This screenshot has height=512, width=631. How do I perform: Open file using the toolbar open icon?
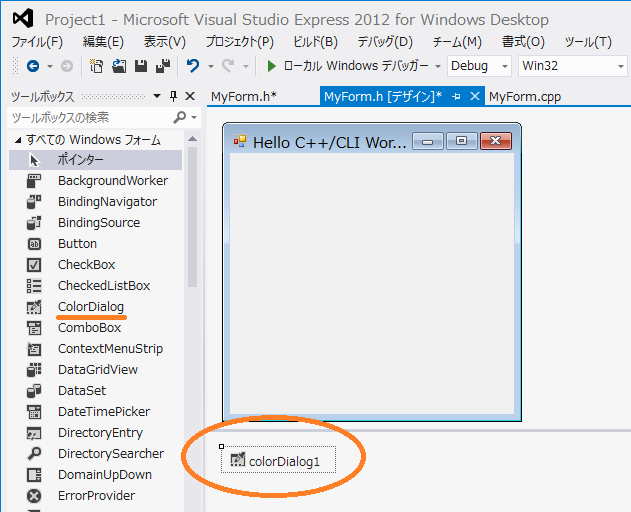click(x=119, y=66)
